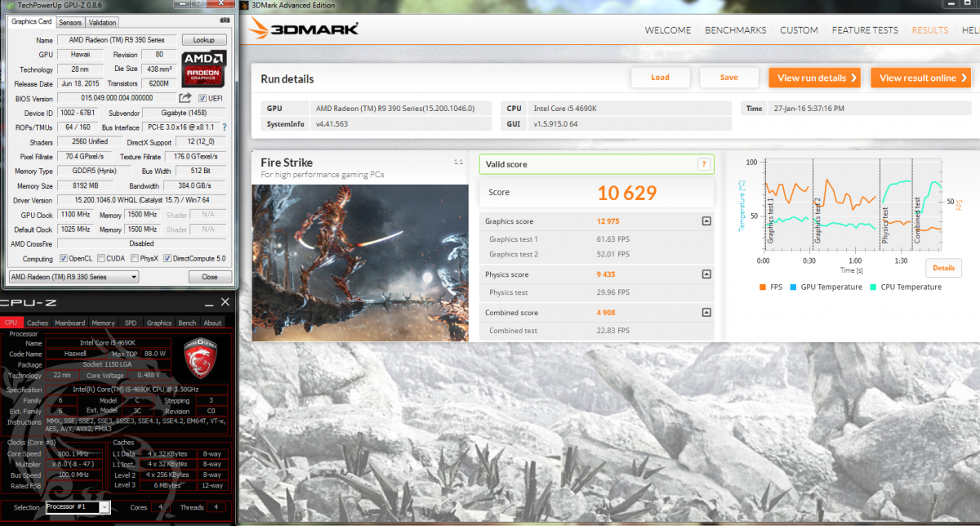Open the GPU selector dropdown in GPU-Z
Viewport: 980px width, 526px height.
(73, 277)
